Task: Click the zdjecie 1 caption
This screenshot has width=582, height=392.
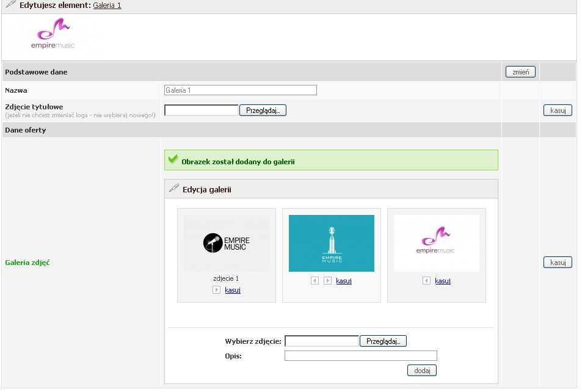Action: coord(226,278)
